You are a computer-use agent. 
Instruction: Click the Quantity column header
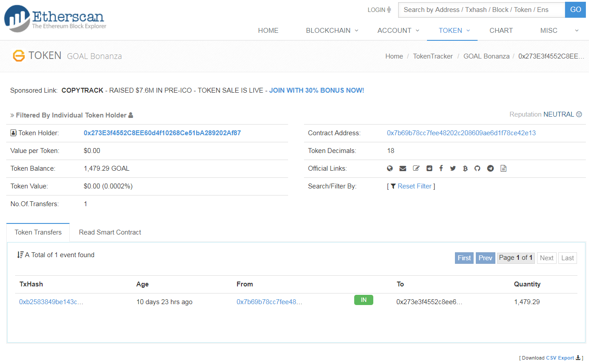point(527,284)
